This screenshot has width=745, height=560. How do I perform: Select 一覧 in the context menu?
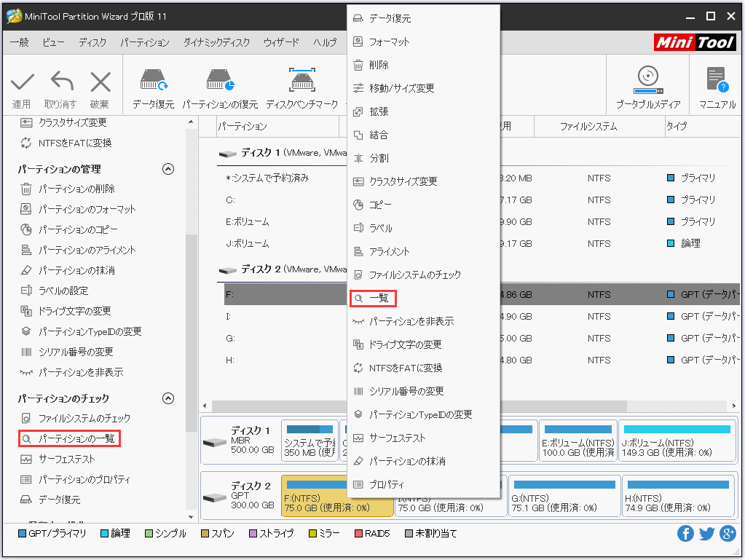tap(378, 298)
